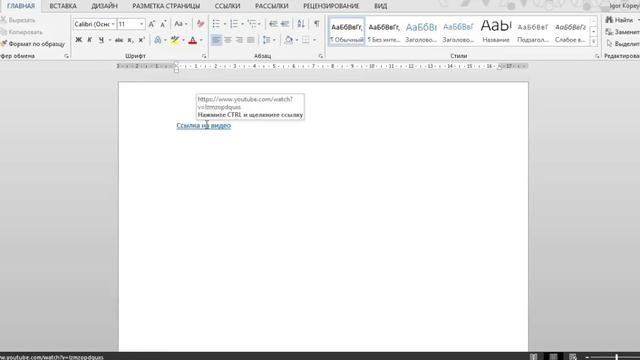Open the change case Aa dropdown

pyautogui.click(x=181, y=24)
